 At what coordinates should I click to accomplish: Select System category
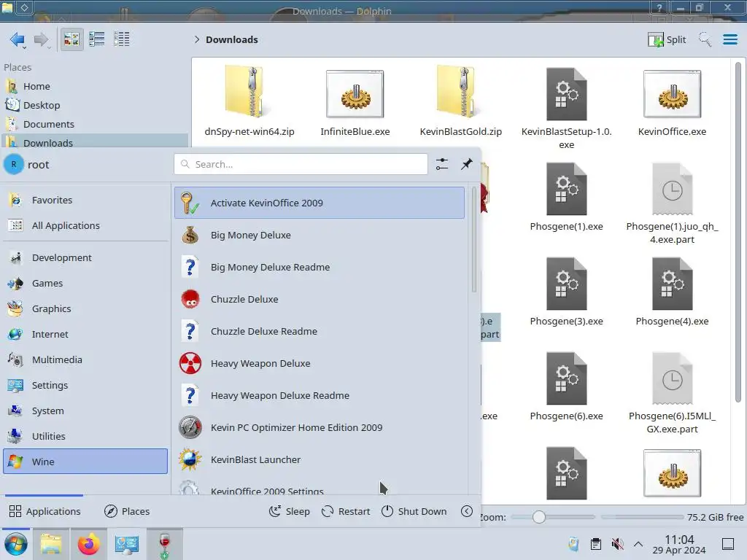coord(85,411)
